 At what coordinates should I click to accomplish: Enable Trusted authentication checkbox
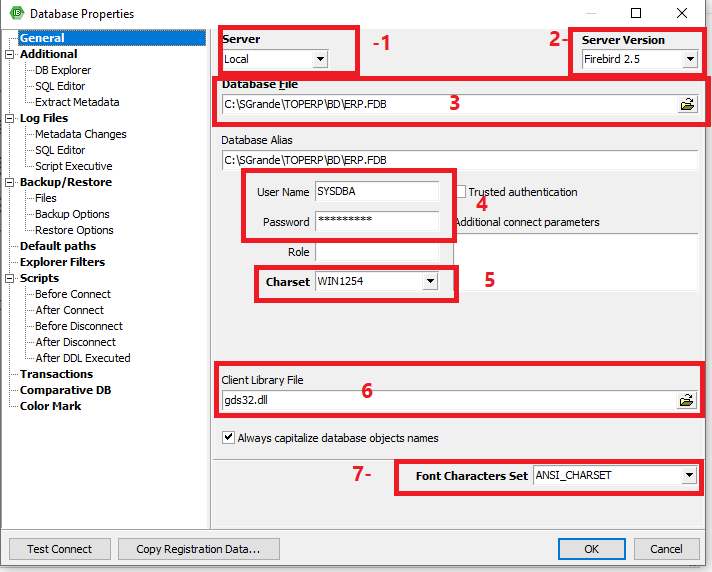[461, 192]
